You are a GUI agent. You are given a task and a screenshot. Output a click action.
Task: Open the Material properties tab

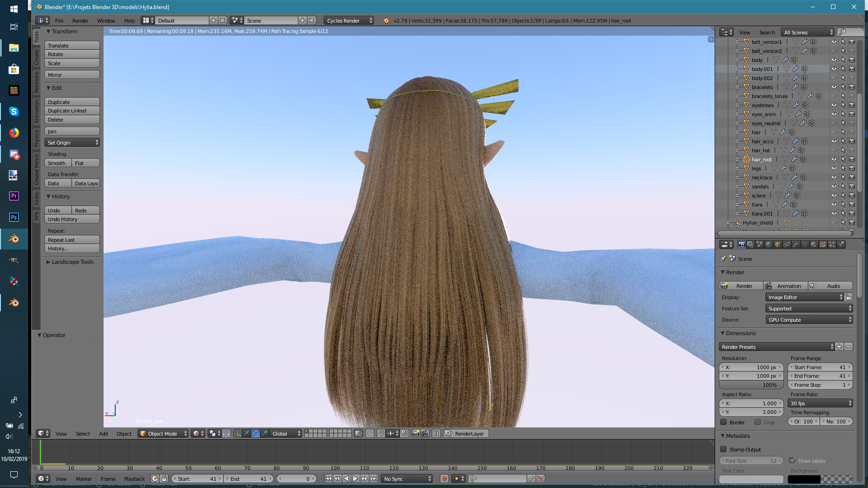point(814,244)
